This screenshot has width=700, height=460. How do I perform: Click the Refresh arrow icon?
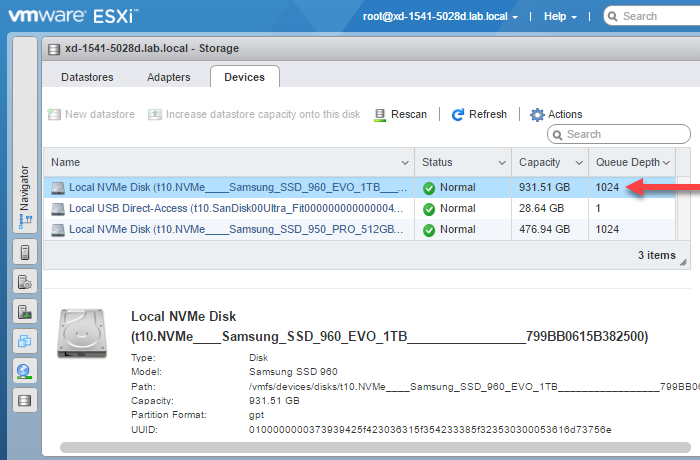pyautogui.click(x=458, y=115)
